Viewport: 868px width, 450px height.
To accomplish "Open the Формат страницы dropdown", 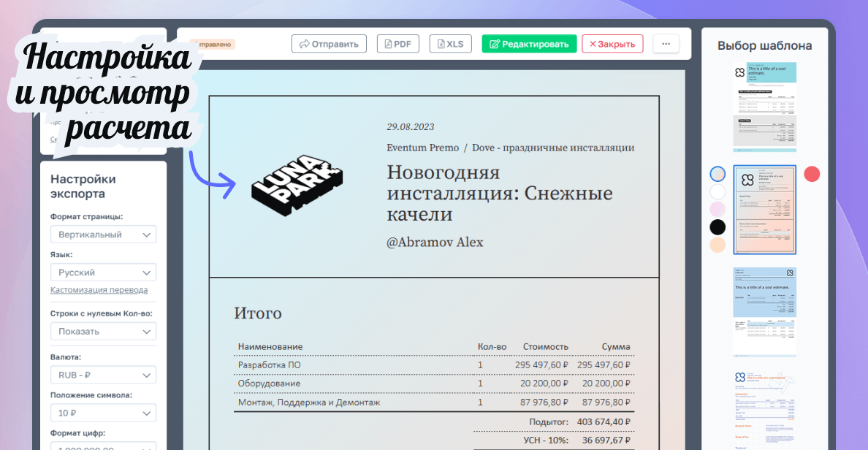I will click(x=103, y=234).
